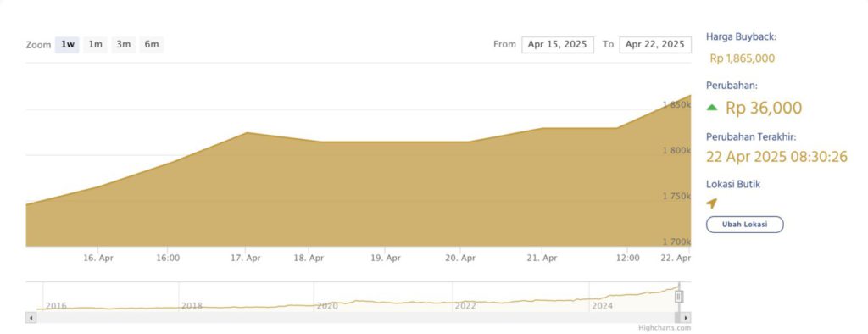The width and height of the screenshot is (868, 334).
Task: Click the 1 800k y-axis label
Action: [x=676, y=151]
